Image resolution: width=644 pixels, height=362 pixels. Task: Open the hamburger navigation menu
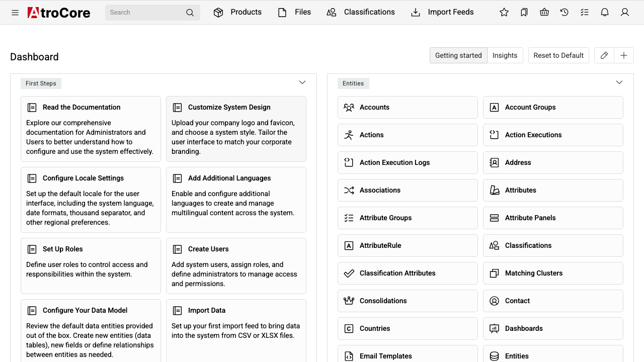click(15, 13)
